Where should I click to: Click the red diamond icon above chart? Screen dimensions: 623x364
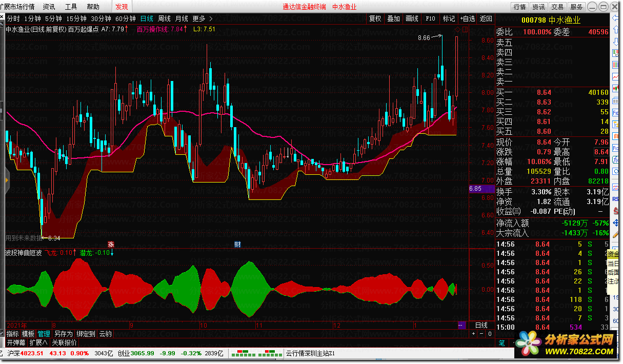point(457,30)
